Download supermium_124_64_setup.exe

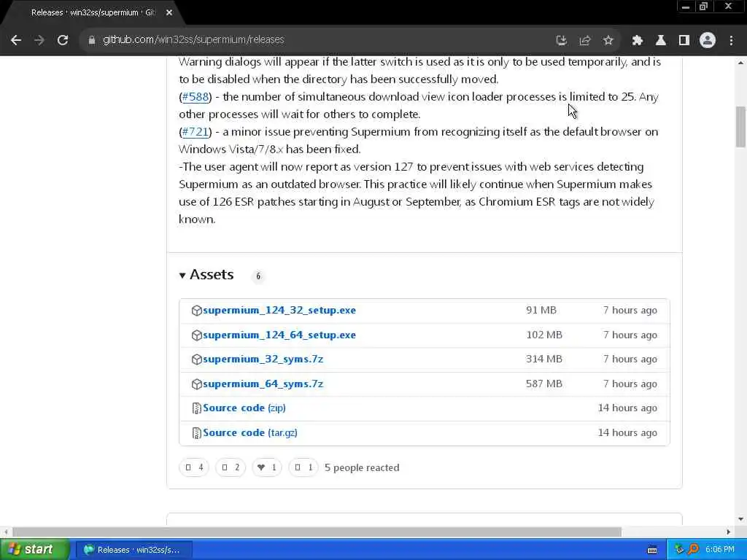[279, 335]
